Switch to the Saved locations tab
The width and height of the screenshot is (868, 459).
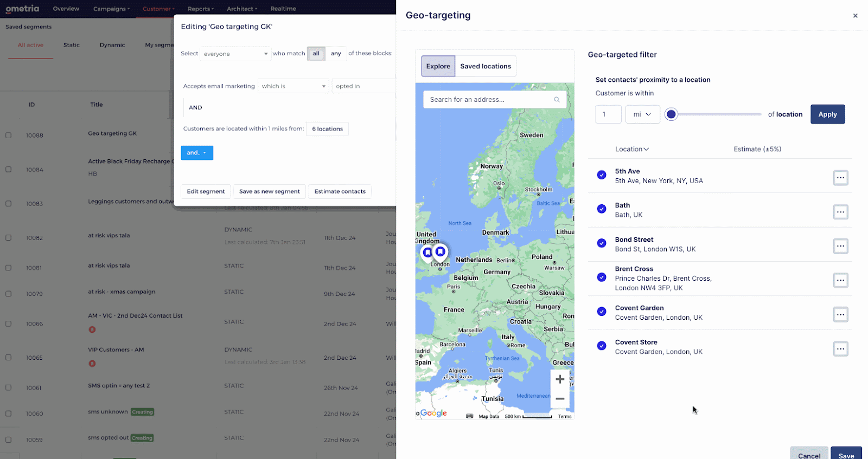486,66
